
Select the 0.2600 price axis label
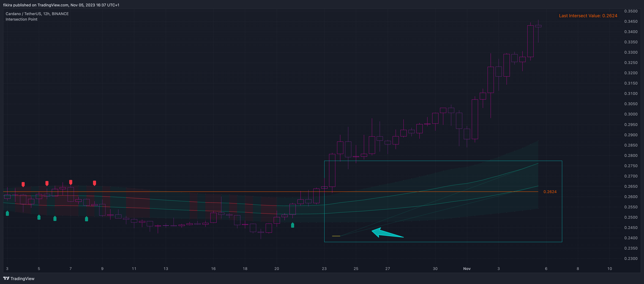pos(631,197)
